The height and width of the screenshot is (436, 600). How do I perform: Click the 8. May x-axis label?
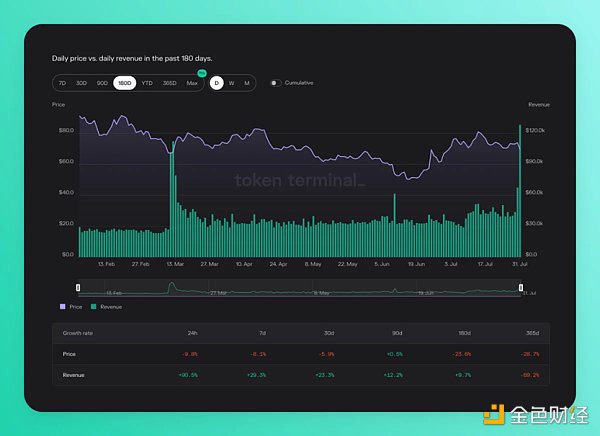point(313,264)
